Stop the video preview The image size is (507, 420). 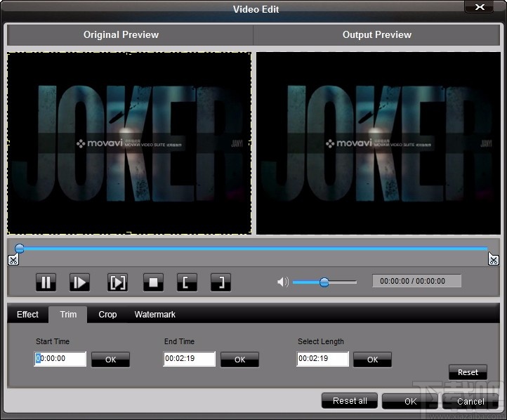tap(153, 282)
